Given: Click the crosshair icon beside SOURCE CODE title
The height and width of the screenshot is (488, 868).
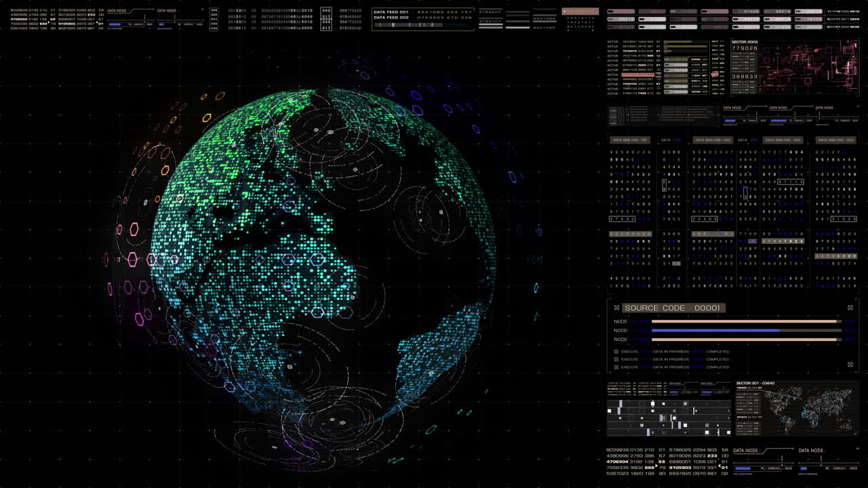Looking at the screenshot, I should coord(616,307).
